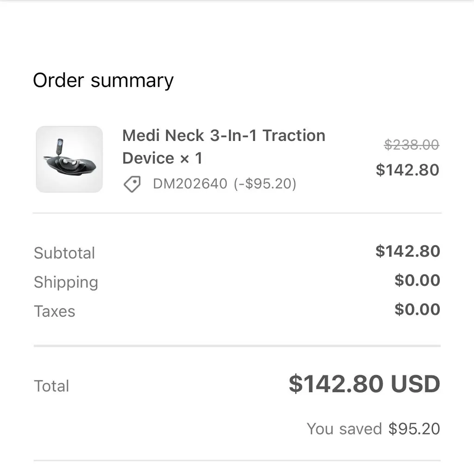This screenshot has width=474, height=476.
Task: Click the Subtotal label
Action: (64, 253)
